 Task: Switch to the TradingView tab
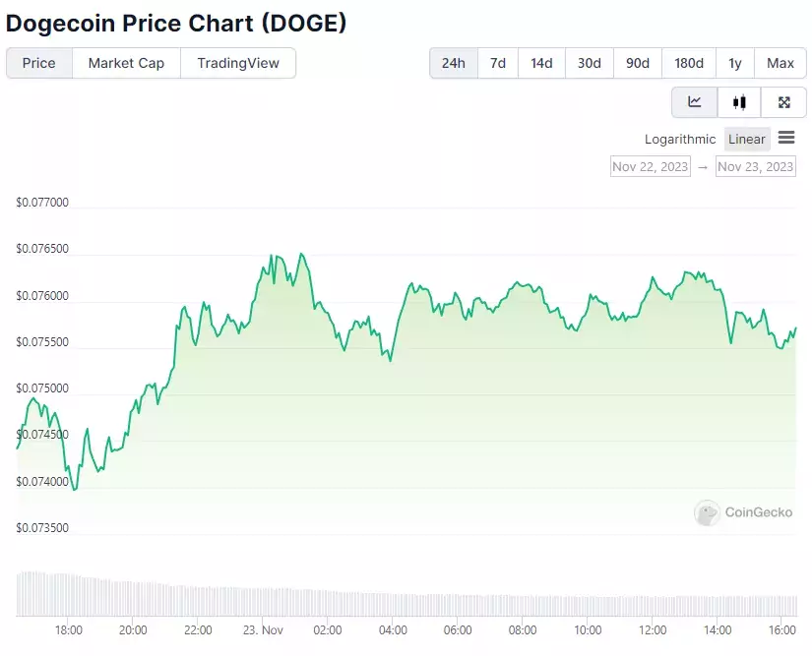[238, 63]
